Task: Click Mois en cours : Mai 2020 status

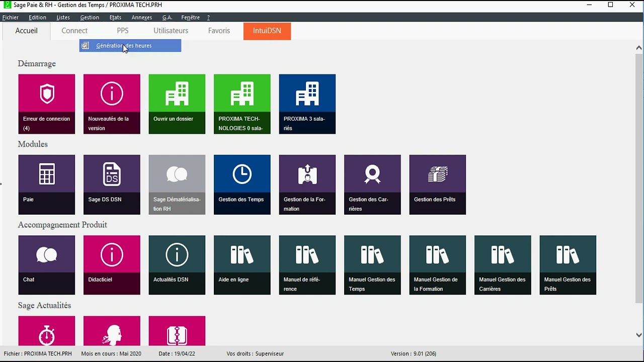Action: tap(111, 353)
